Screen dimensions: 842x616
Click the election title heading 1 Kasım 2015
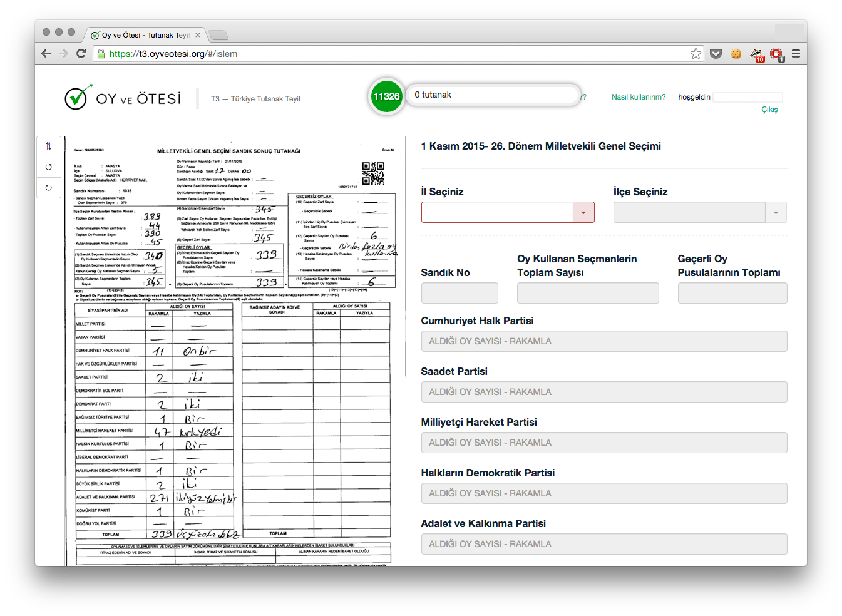pos(541,146)
